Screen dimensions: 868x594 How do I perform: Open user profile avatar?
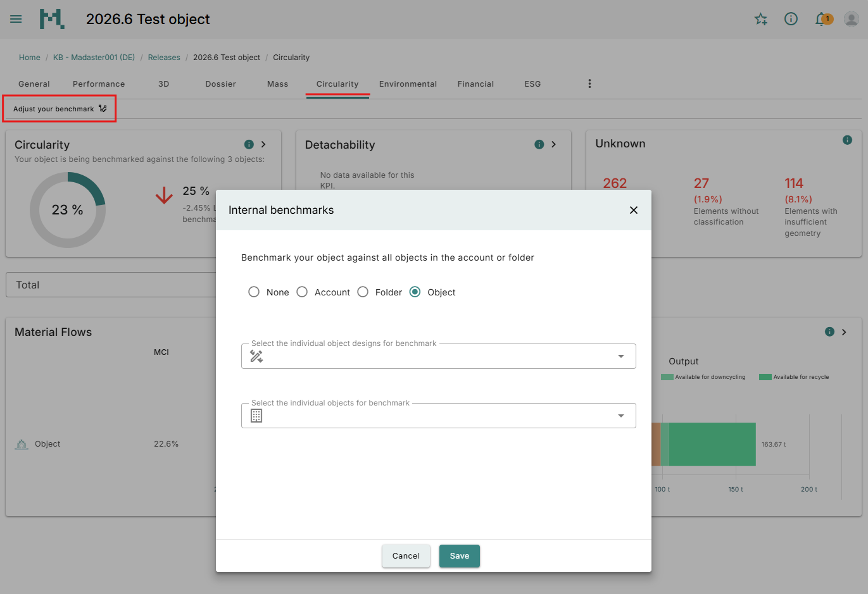(x=852, y=19)
